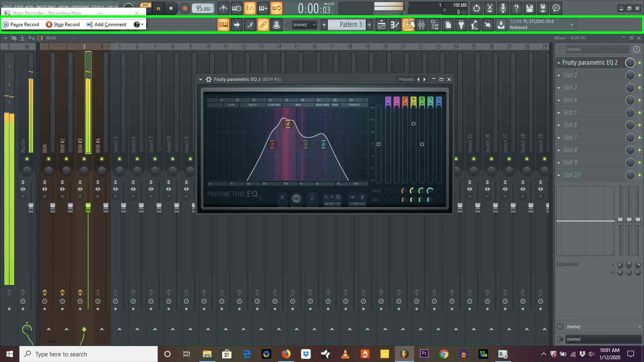This screenshot has width=644, height=362.
Task: Save the project with the floppy icon
Action: 530,8
